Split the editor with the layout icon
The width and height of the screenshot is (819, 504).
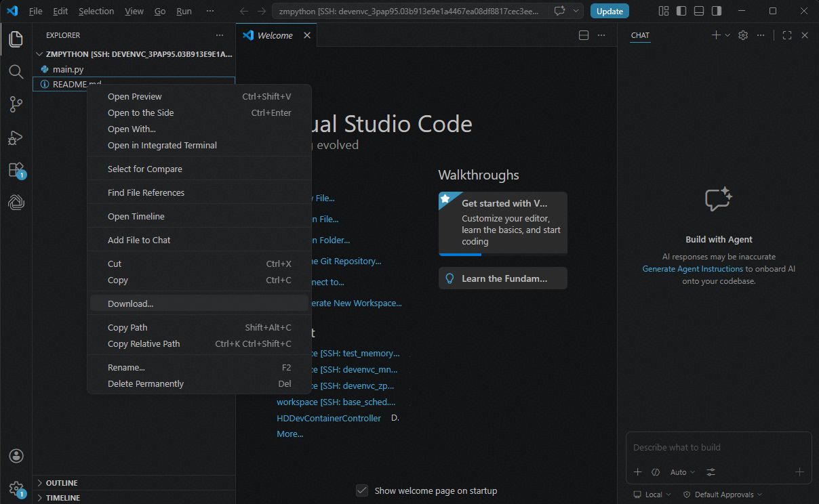click(x=584, y=35)
